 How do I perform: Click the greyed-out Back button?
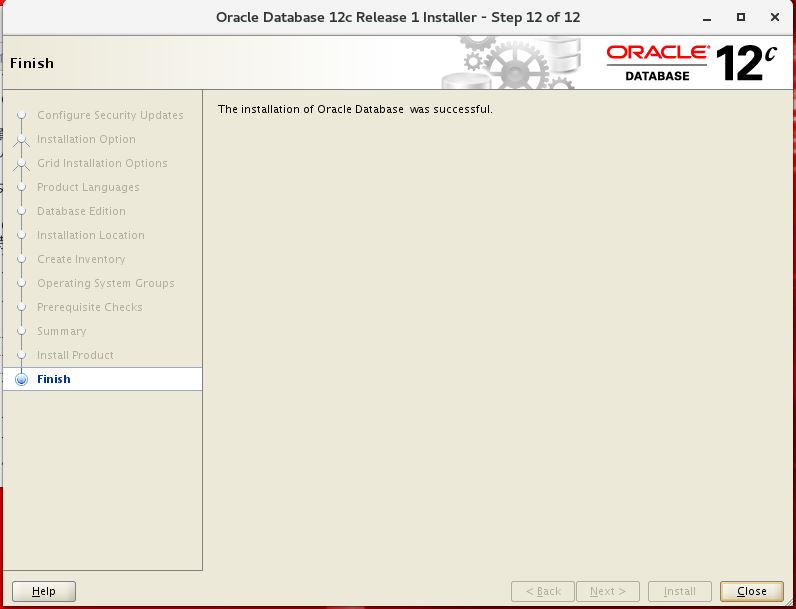543,591
